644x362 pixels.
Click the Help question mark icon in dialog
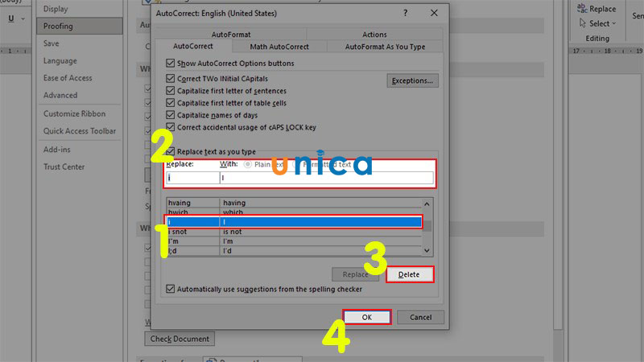click(x=406, y=13)
